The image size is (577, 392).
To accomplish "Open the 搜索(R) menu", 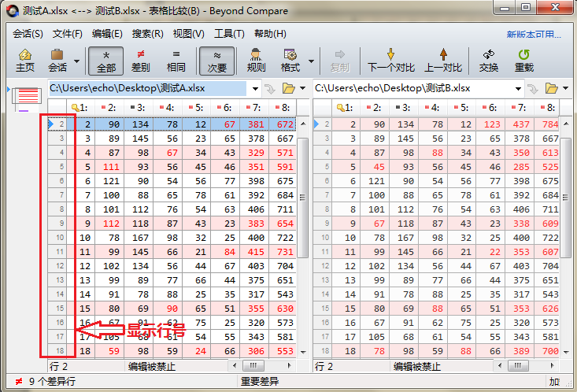I will [147, 34].
